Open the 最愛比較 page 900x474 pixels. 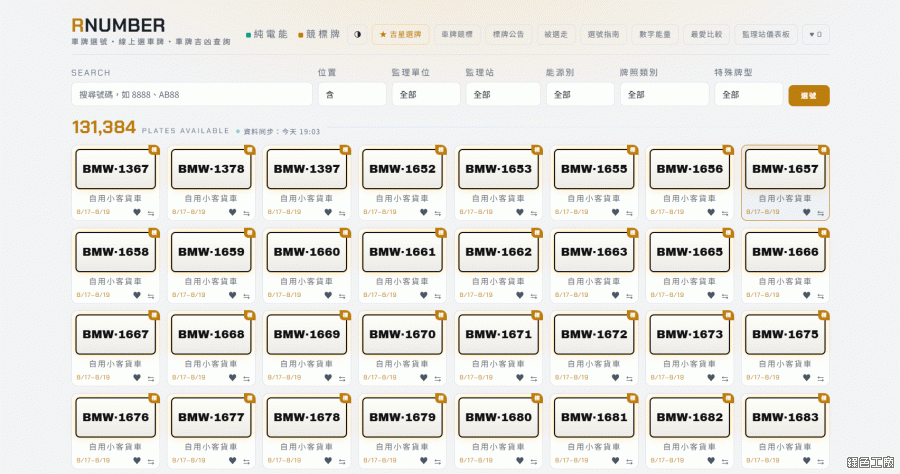pos(707,34)
